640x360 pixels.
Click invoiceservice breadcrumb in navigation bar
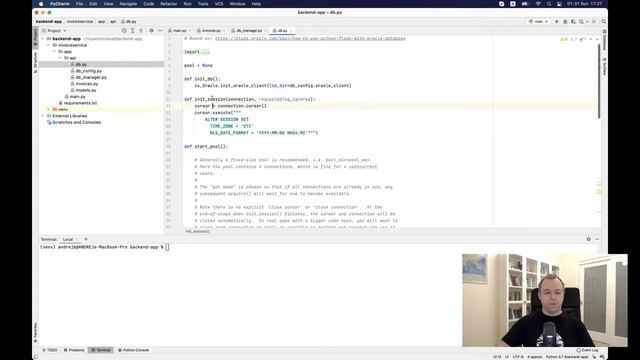80,22
